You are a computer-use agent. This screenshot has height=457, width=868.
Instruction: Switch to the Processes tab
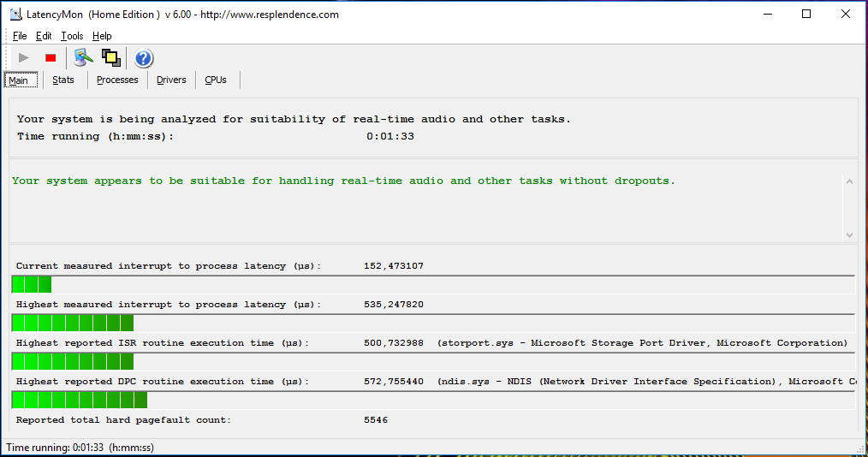coord(117,80)
